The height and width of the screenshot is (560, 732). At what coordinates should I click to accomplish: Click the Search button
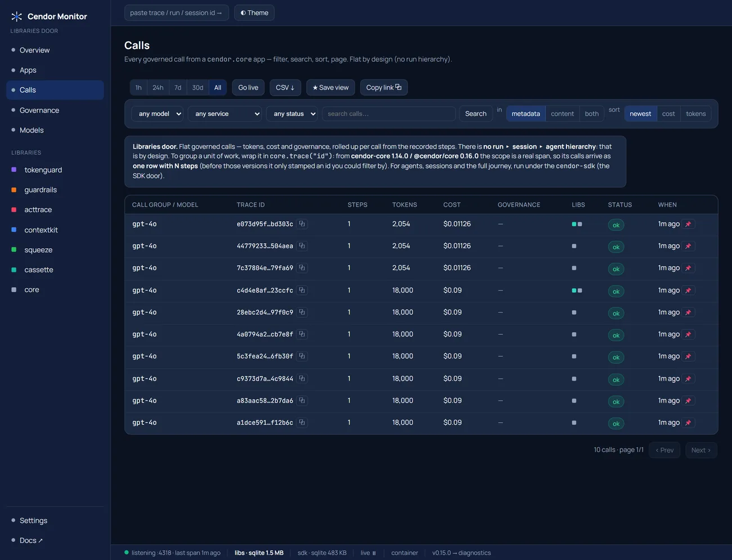click(476, 114)
